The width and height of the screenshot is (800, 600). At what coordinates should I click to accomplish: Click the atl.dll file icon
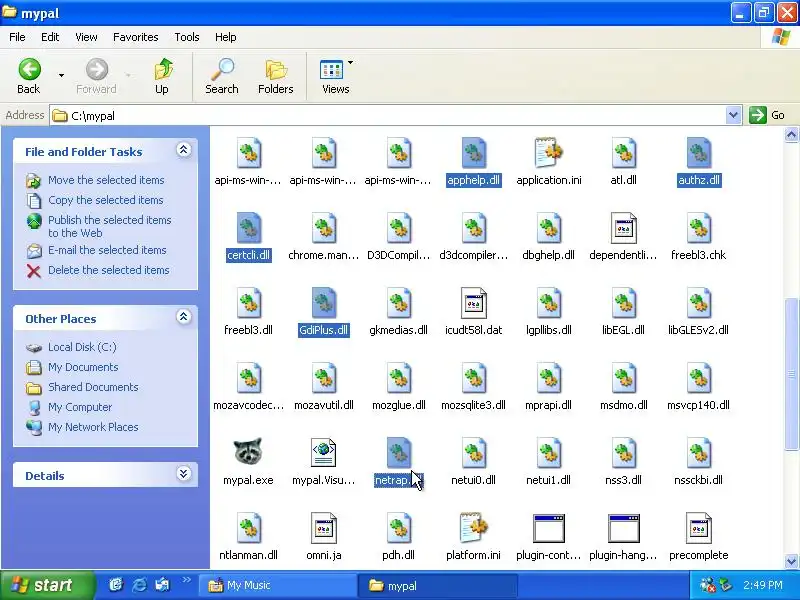click(623, 153)
